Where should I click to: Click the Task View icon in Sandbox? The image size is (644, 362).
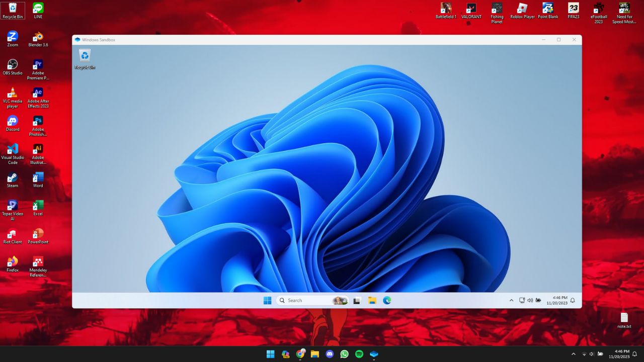point(357,301)
